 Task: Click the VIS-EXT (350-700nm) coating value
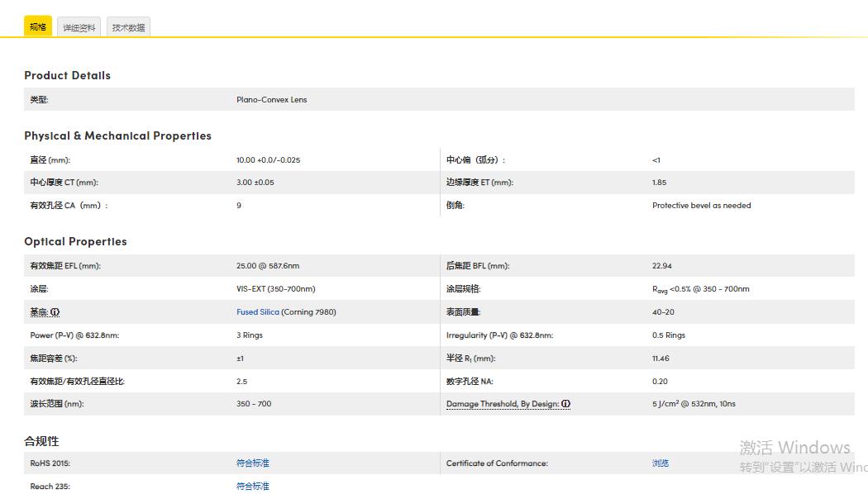275,289
